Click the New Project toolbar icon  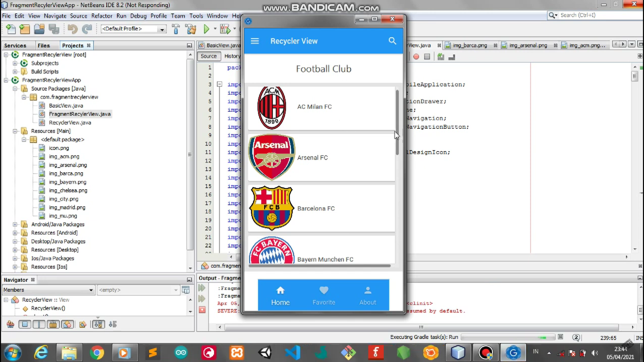pos(25,29)
